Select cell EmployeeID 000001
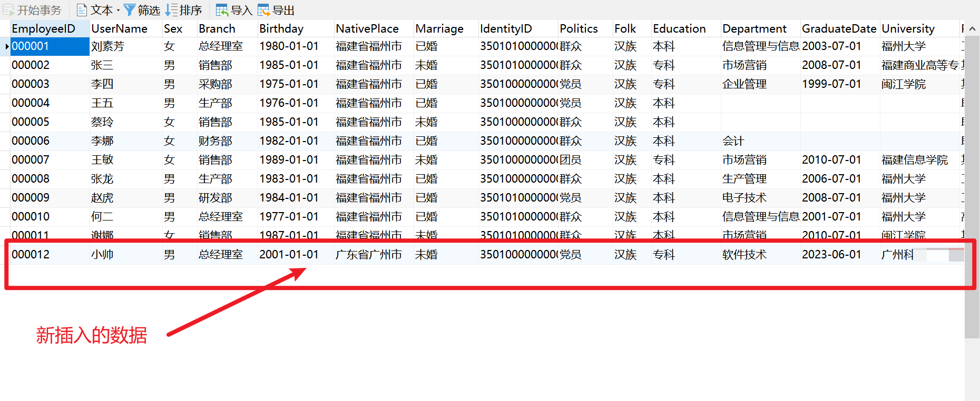Screen dimensions: 980x401 click(50, 46)
